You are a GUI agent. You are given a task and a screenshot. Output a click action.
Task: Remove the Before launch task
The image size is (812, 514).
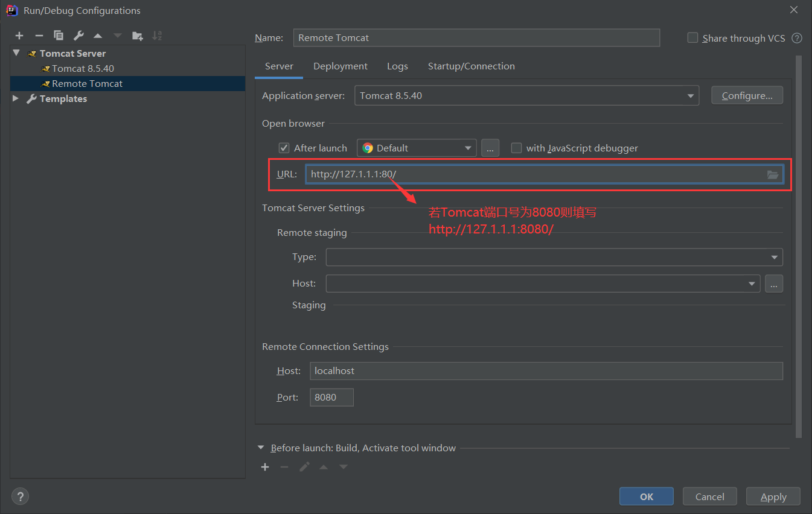pos(284,467)
